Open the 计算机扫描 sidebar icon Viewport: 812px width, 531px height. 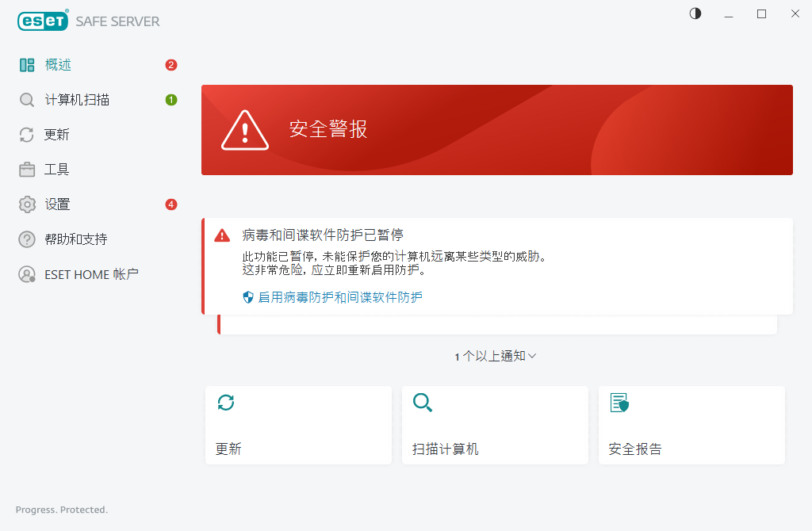[x=25, y=99]
